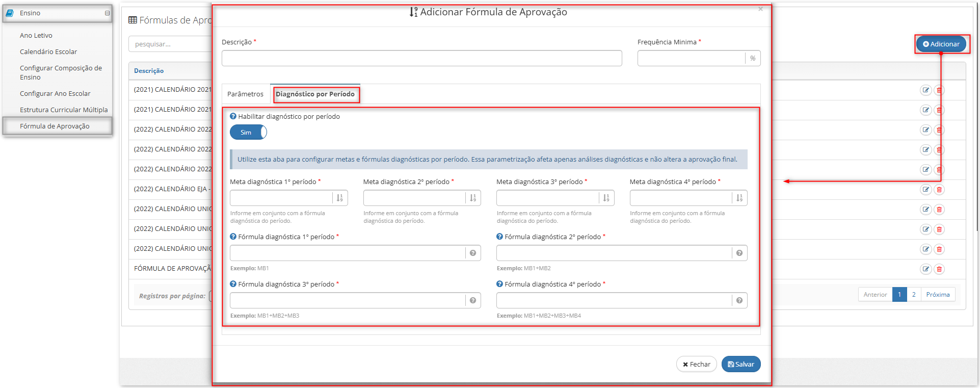Click the Descrição input field
The width and height of the screenshot is (980, 388).
(422, 58)
